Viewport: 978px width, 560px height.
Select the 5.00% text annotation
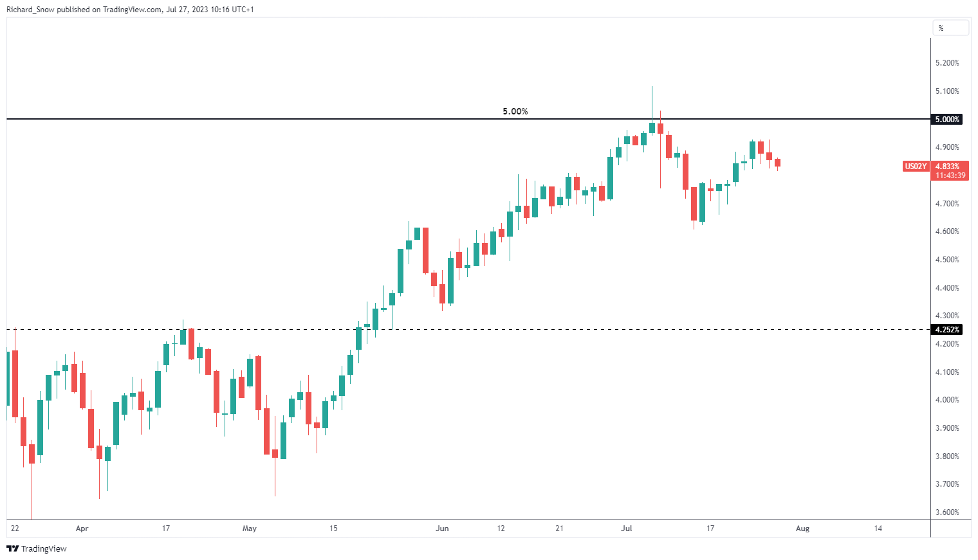[x=515, y=111]
